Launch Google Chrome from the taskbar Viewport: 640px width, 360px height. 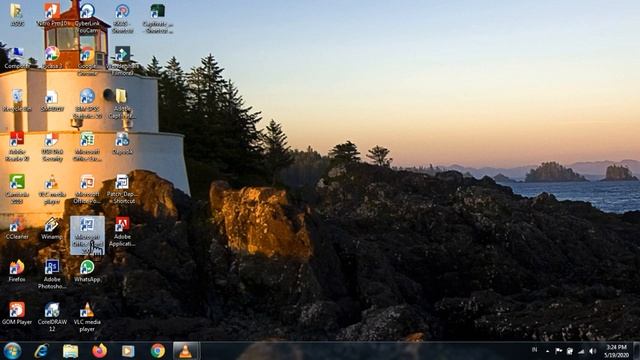coord(158,351)
